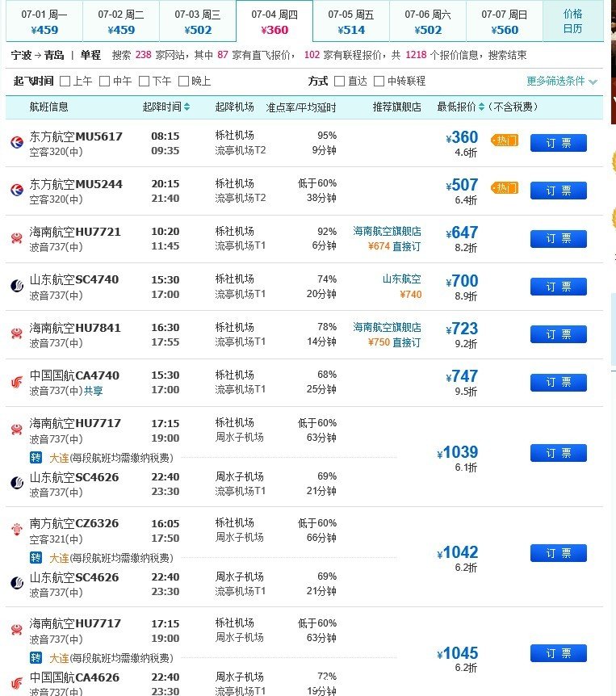616x696 pixels.
Task: Click the 热门 badge on the ¥507 fare
Action: pos(505,188)
